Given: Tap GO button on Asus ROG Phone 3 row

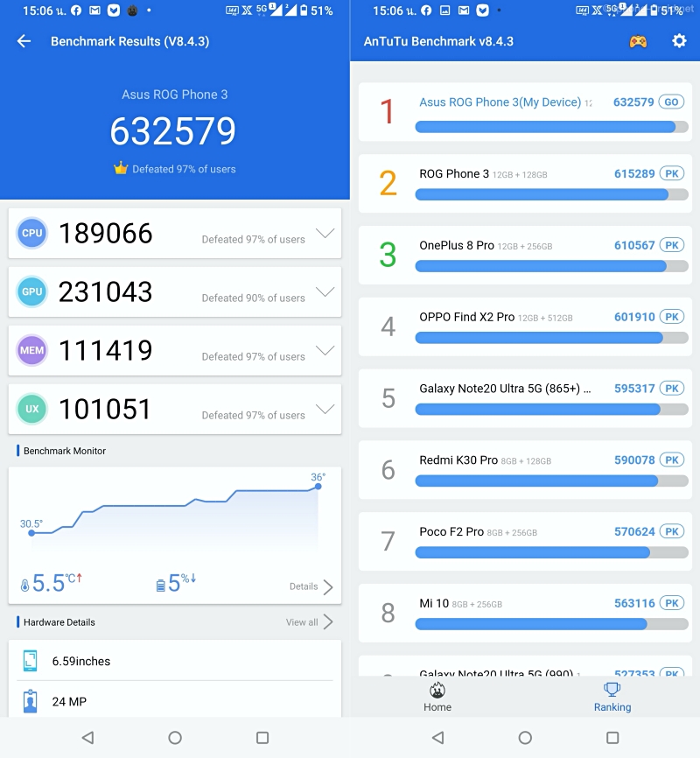Looking at the screenshot, I should (x=671, y=102).
